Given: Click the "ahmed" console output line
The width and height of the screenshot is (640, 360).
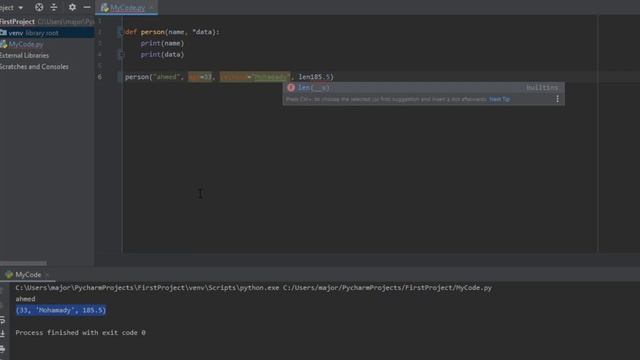Looking at the screenshot, I should (25, 299).
